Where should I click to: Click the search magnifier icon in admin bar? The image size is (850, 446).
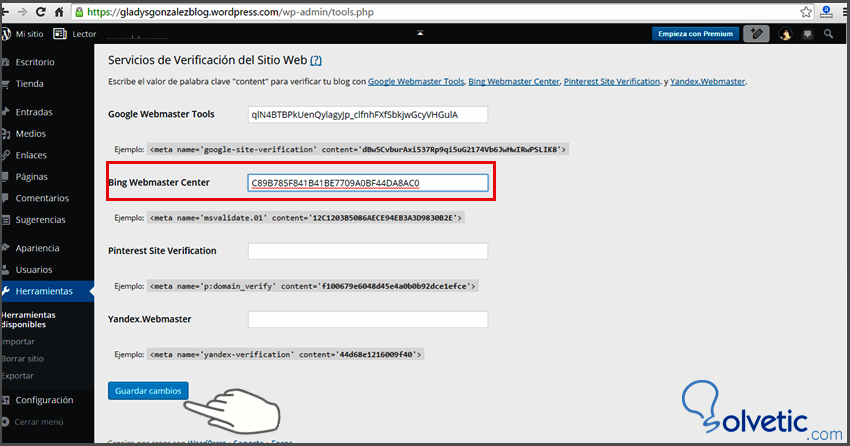click(x=828, y=34)
